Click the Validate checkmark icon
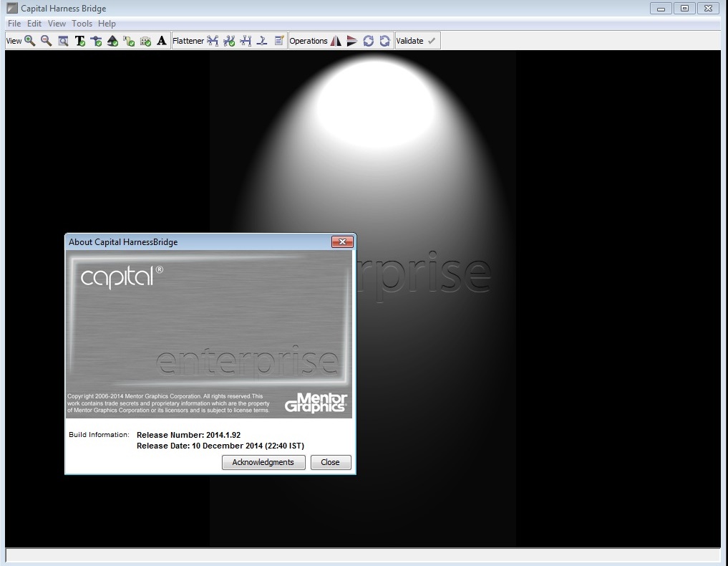Image resolution: width=728 pixels, height=566 pixels. point(432,41)
